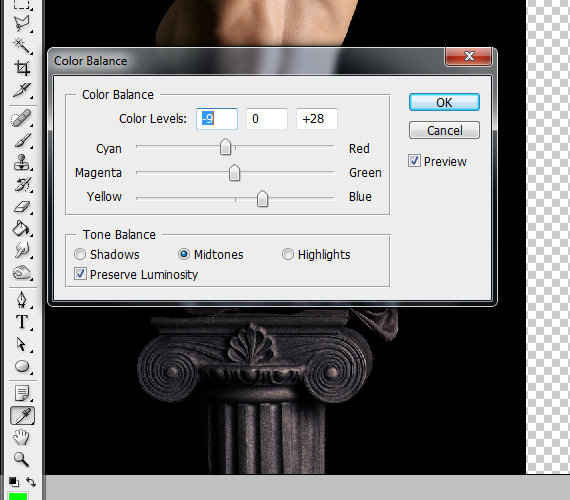
Task: Select the History Brush tool
Action: pos(22,185)
